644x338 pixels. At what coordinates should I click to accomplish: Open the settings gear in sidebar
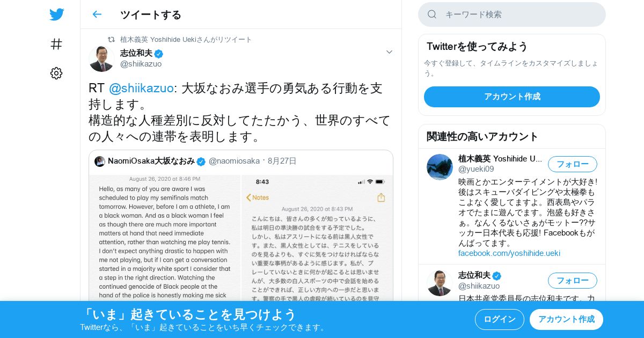click(56, 74)
